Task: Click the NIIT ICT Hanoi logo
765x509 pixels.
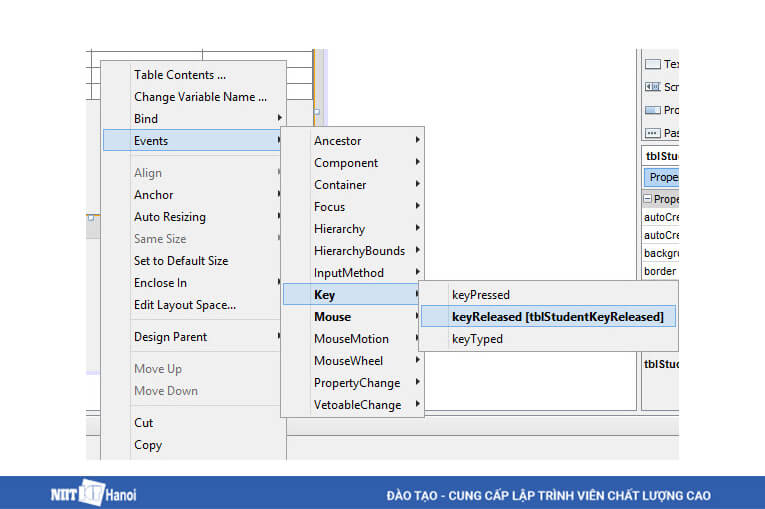Action: (93, 493)
